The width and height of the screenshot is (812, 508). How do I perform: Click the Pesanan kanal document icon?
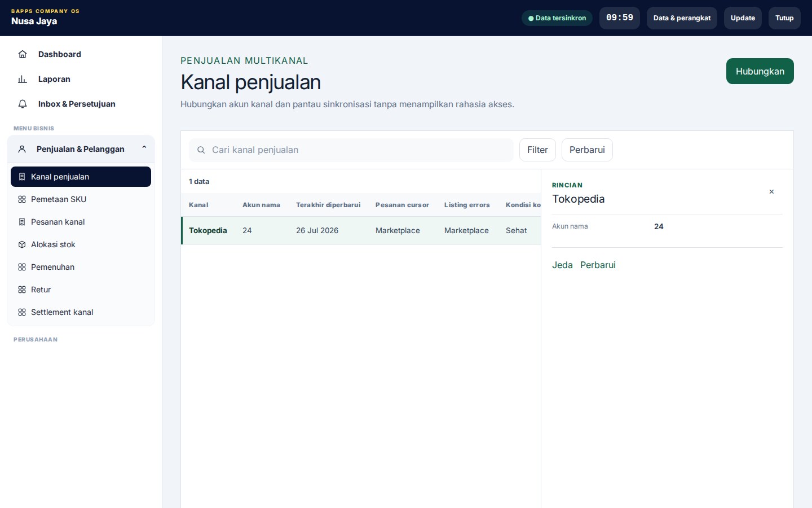tap(22, 222)
